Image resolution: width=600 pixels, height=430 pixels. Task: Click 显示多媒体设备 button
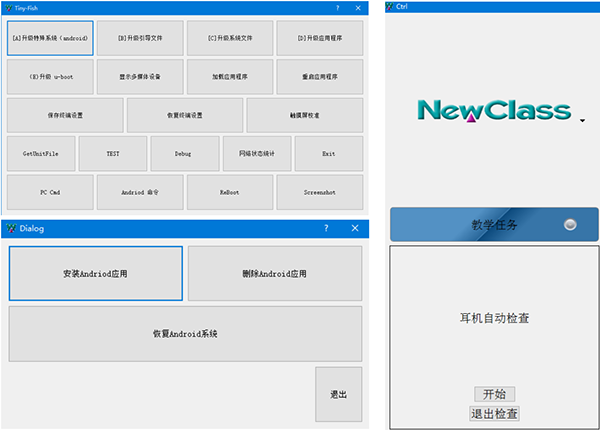click(139, 76)
